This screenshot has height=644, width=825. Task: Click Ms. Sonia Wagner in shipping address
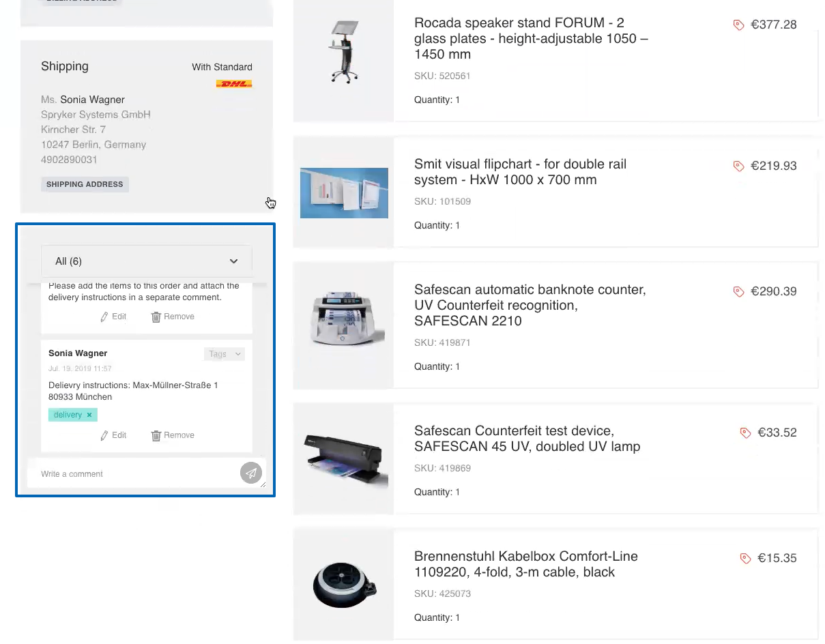pyautogui.click(x=83, y=100)
